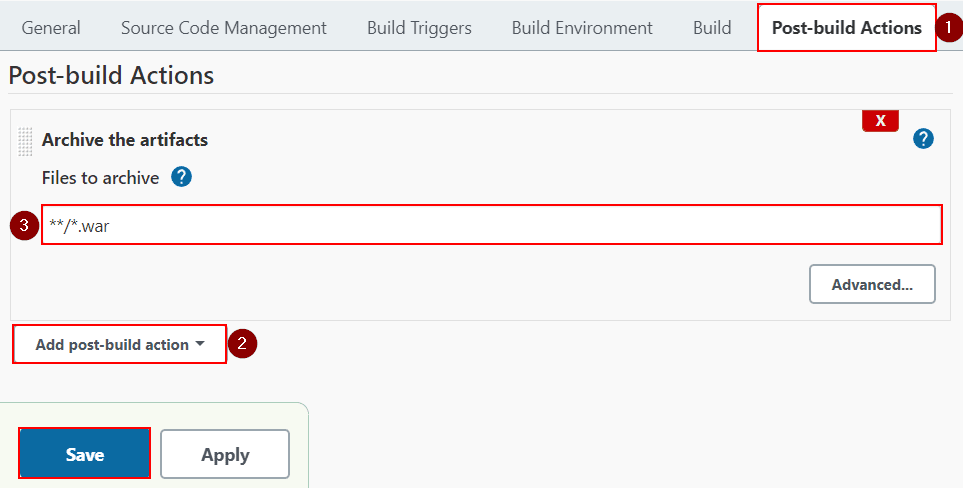
Task: Click the Post-build Actions section heading
Action: point(111,75)
